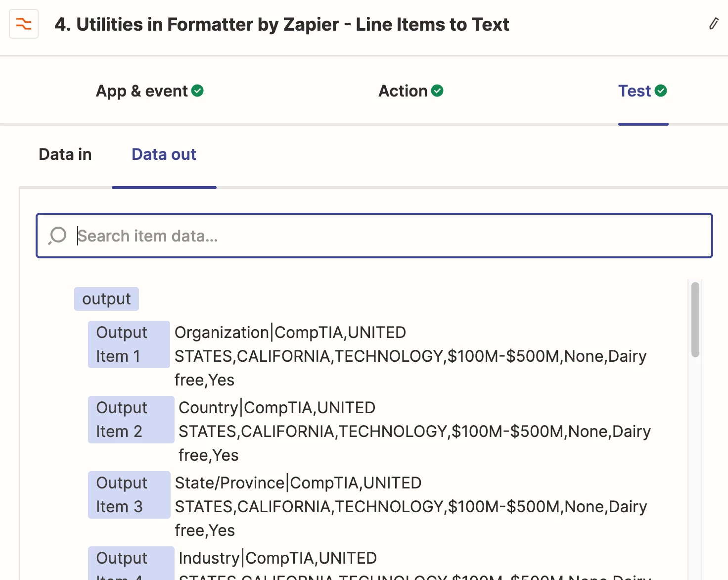Image resolution: width=728 pixels, height=580 pixels.
Task: Click the step title Utilities in Formatter
Action: tap(281, 24)
